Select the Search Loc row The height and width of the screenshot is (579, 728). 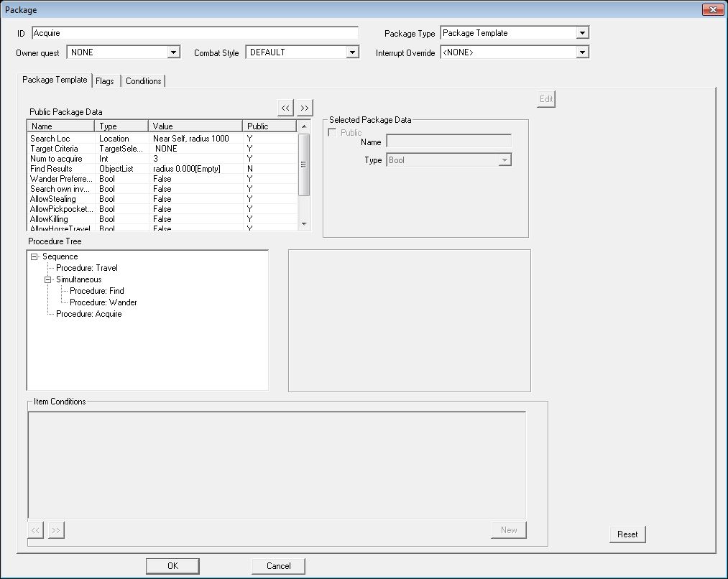point(162,138)
